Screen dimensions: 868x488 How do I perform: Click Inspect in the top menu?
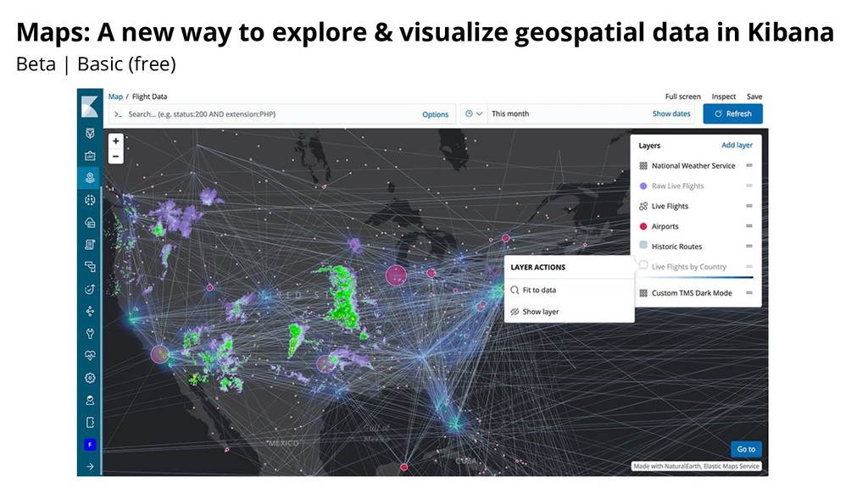(724, 97)
